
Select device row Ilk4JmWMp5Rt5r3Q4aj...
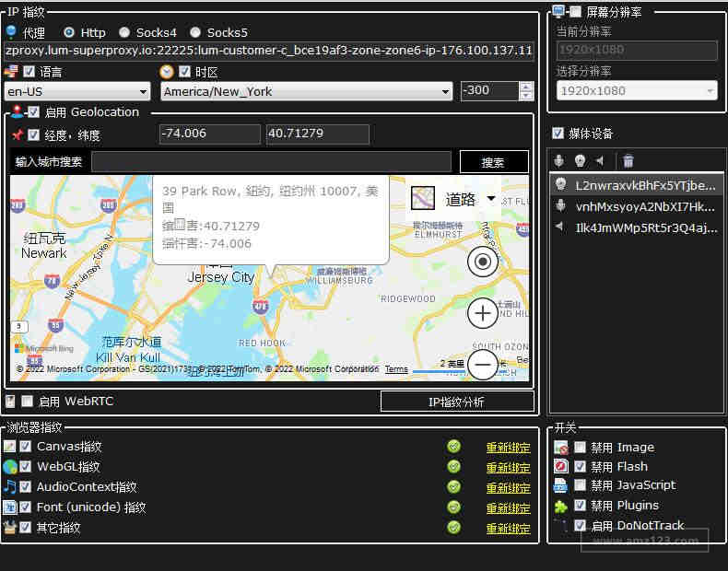pyautogui.click(x=636, y=227)
